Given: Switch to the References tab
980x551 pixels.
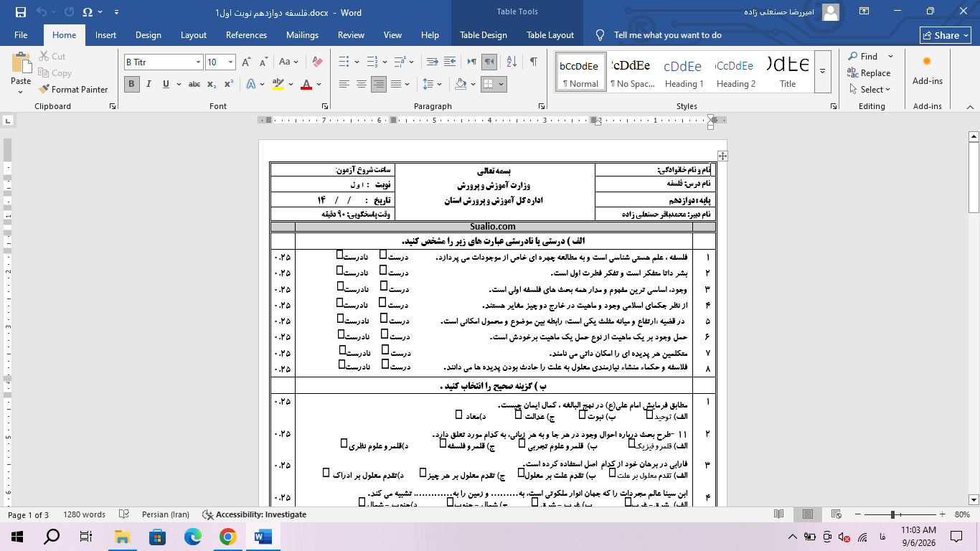Looking at the screenshot, I should pos(246,35).
